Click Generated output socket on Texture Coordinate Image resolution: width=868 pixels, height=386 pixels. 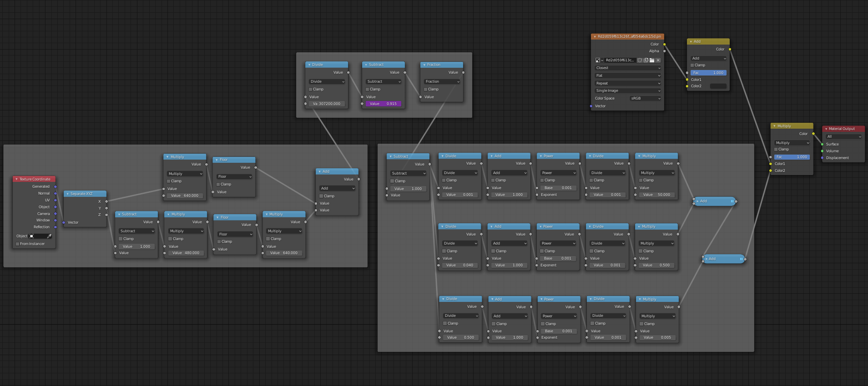(x=56, y=186)
